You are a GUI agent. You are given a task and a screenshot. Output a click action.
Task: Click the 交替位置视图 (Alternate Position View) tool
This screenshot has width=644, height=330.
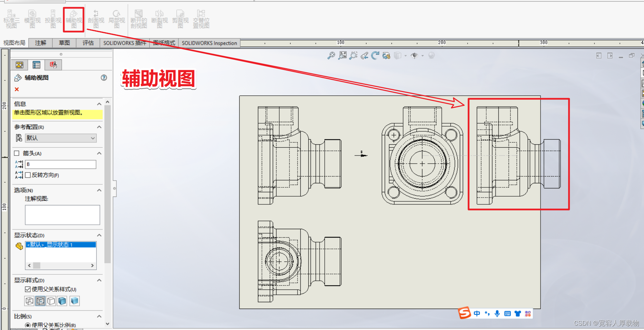pos(201,19)
